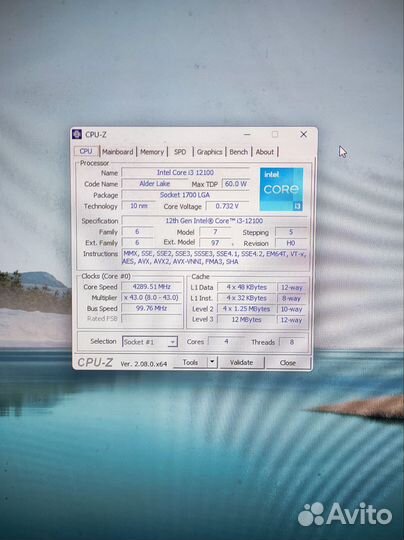Click the Level 2 10-way associativity cell
This screenshot has width=404, height=540.
pos(292,309)
